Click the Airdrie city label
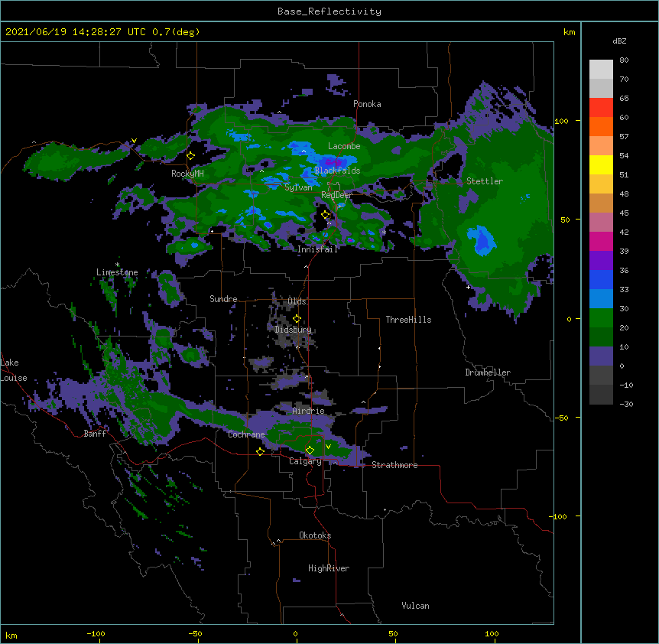Viewport: 659px width, 644px height. [x=308, y=411]
